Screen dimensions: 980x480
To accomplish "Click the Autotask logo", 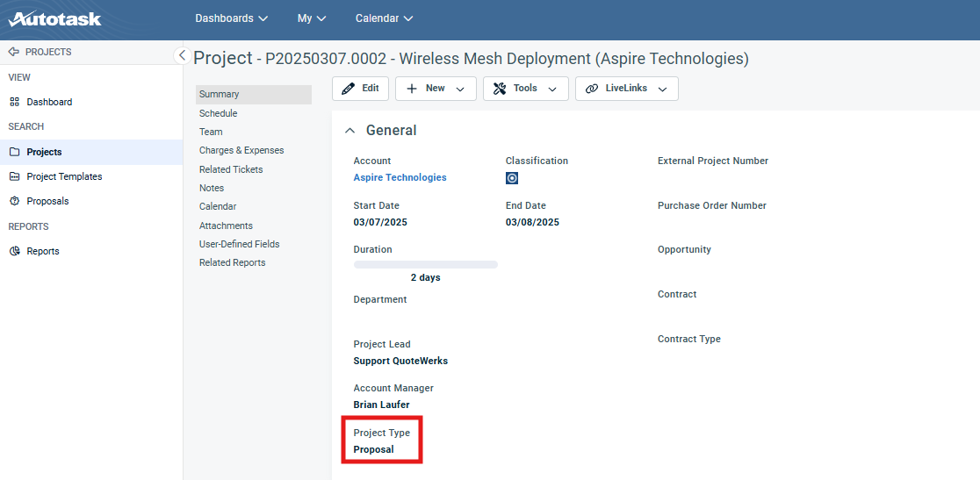I will pyautogui.click(x=54, y=18).
